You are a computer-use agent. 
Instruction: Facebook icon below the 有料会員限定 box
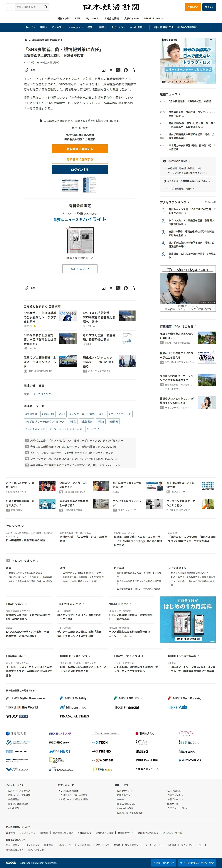coord(126,288)
